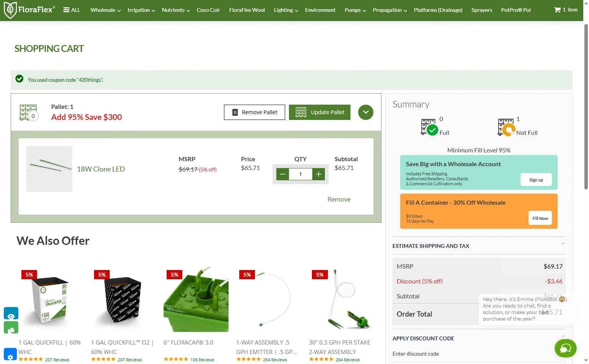Screen dimensions: 589x364
Task: Open 30" 0.3 GPH stake product image
Action: [x=341, y=299]
